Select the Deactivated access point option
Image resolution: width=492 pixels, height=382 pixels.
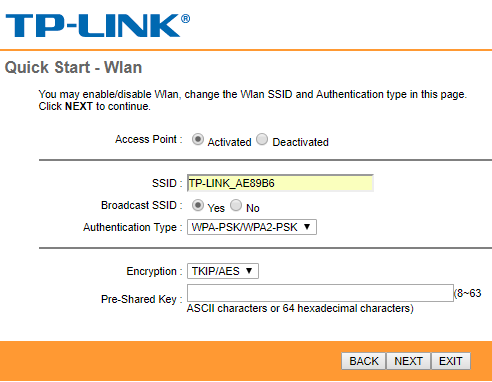coord(262,139)
